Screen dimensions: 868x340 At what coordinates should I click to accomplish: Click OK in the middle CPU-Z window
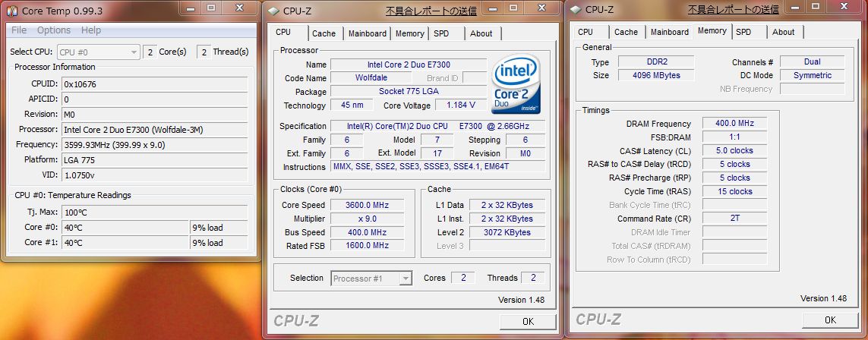(x=528, y=321)
